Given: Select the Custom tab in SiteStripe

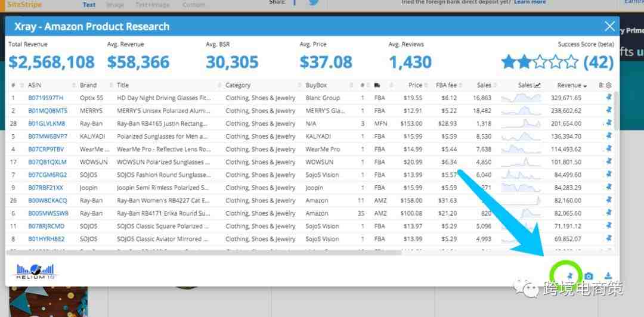Looking at the screenshot, I should [193, 5].
